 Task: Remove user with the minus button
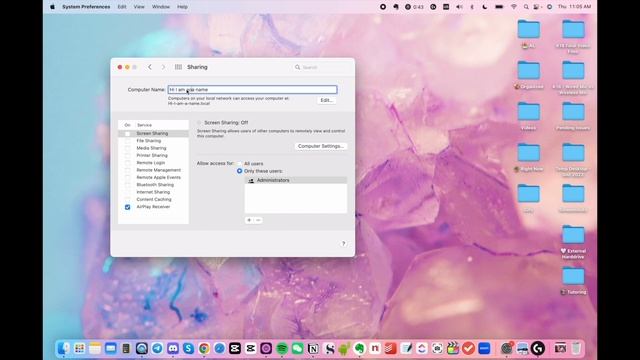[258, 220]
